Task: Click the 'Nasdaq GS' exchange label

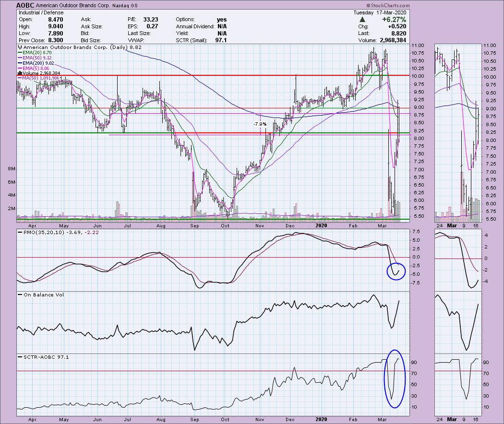Action: (125, 5)
